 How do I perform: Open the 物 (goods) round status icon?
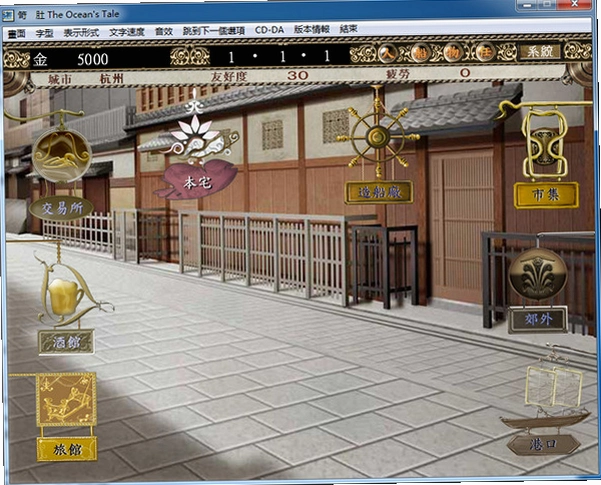tap(452, 53)
